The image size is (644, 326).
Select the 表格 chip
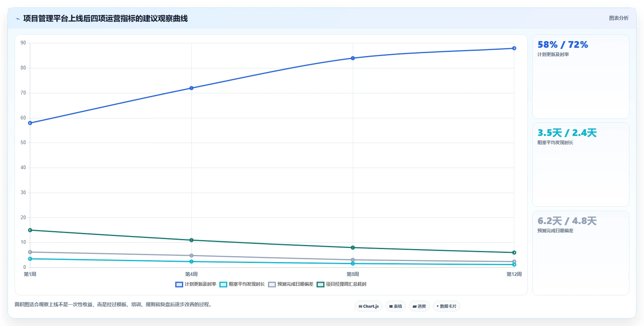tap(395, 306)
